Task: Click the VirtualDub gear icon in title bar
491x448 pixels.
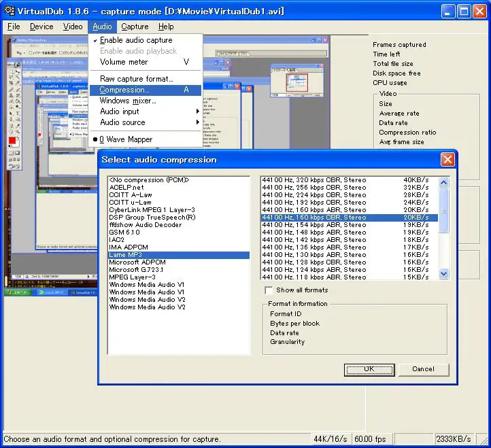Action: (x=10, y=11)
